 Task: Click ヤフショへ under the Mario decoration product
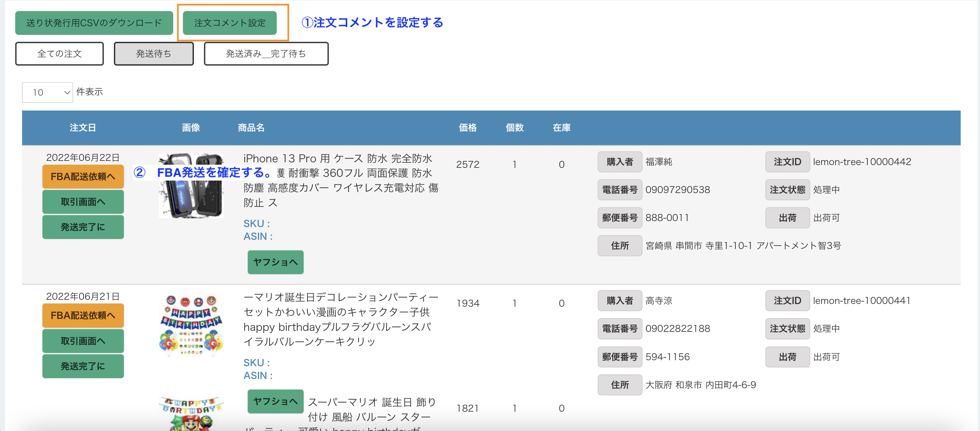275,401
